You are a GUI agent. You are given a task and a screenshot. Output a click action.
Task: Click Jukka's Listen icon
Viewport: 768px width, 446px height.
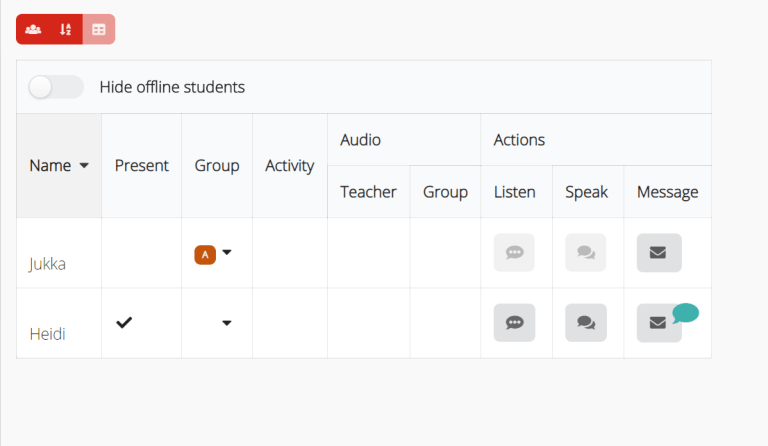[x=514, y=253]
